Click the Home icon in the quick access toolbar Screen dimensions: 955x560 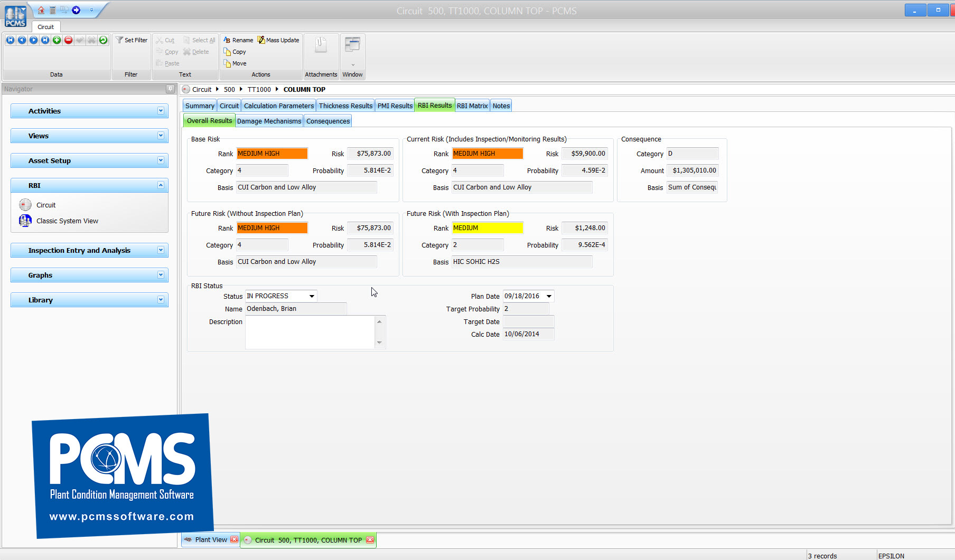pyautogui.click(x=40, y=10)
